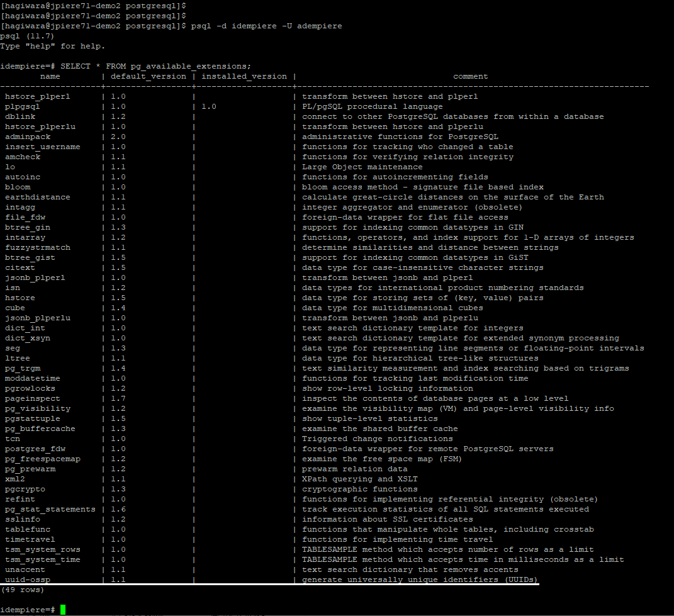Select the dblink row in the table
674x616 pixels.
20,116
